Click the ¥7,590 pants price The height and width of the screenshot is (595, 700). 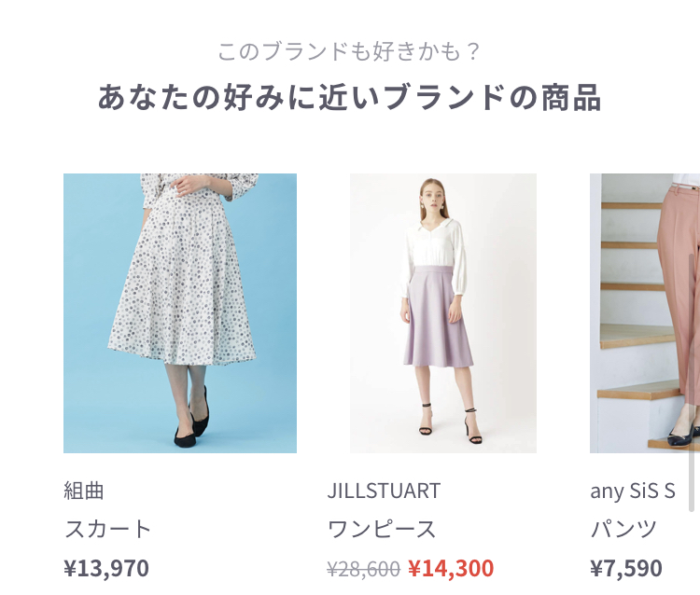(626, 568)
